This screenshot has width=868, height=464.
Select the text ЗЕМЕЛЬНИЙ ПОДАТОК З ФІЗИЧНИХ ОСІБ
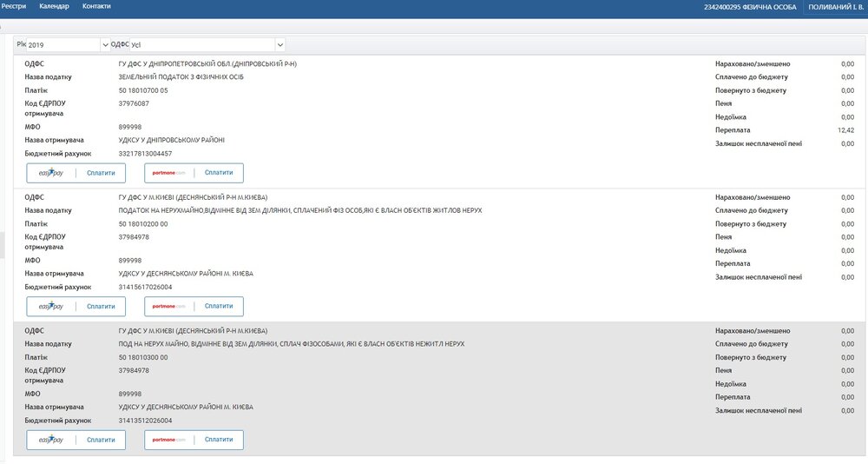(181, 77)
